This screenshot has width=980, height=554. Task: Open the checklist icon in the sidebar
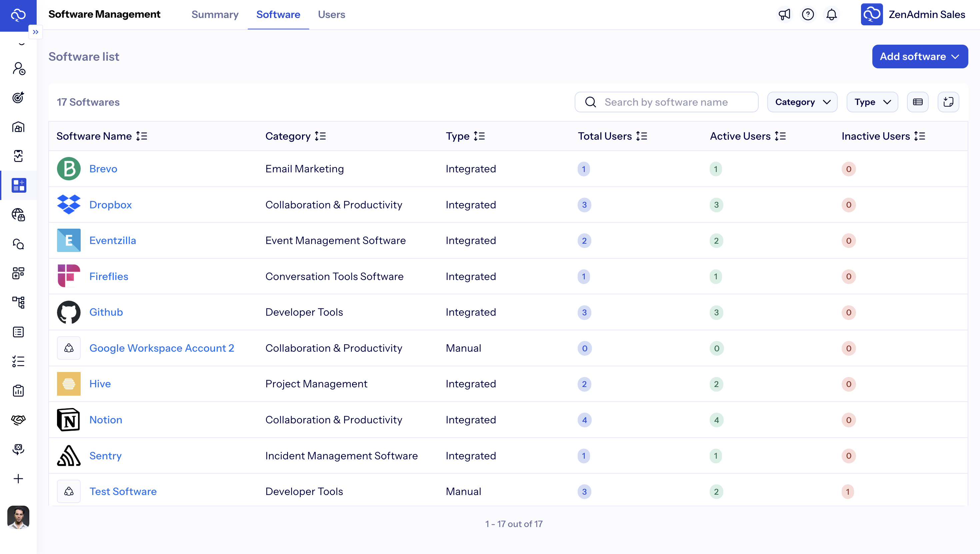click(x=19, y=361)
